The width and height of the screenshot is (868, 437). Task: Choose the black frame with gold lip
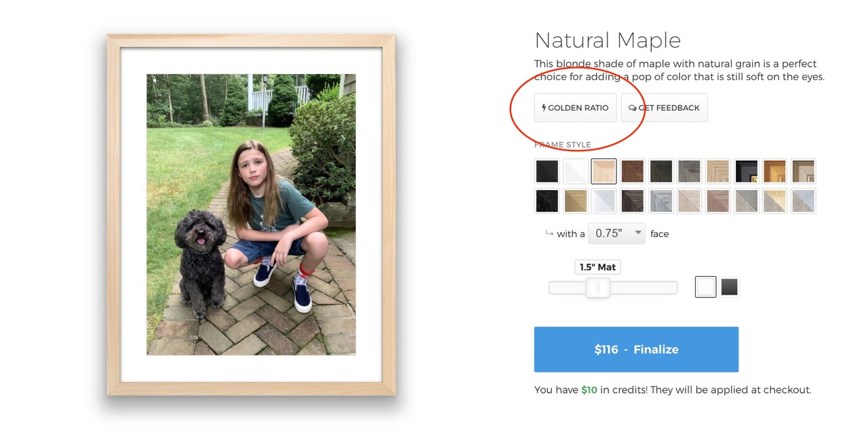[746, 171]
